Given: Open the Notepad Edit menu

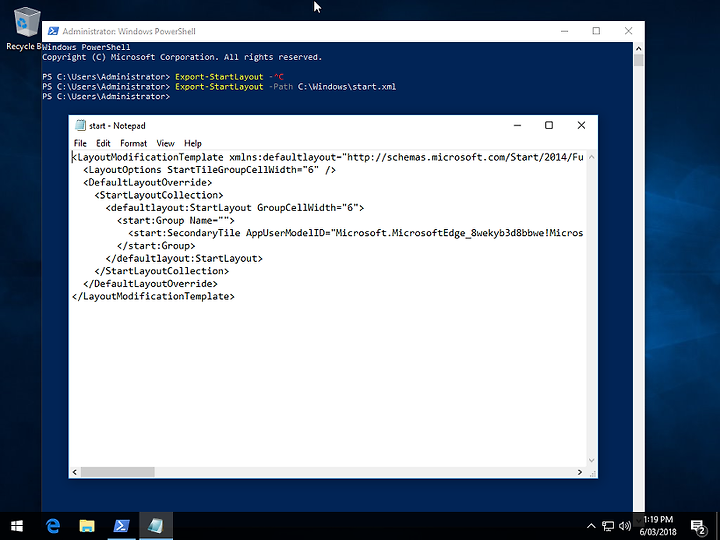Looking at the screenshot, I should coord(103,143).
